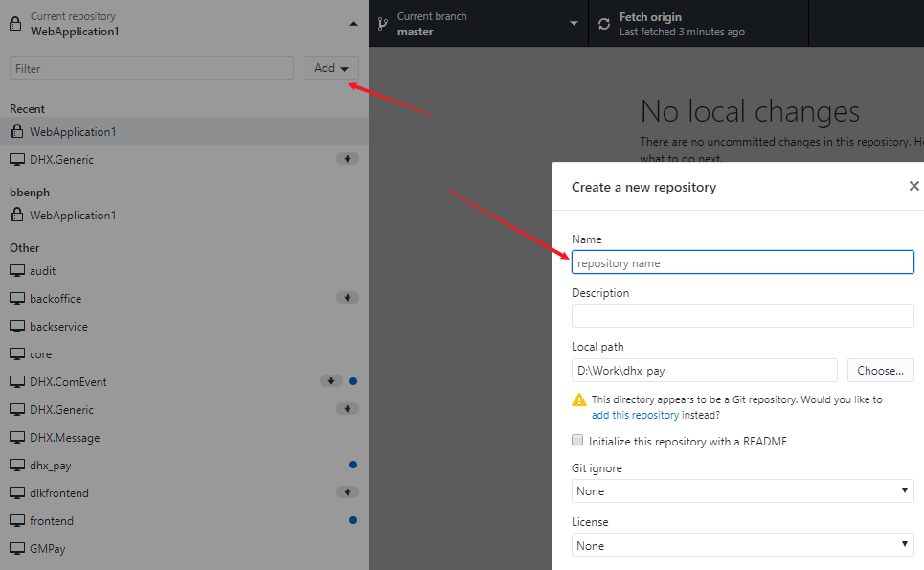Click the computer icon next to GMPay
The height and width of the screenshot is (570, 924).
coord(17,548)
